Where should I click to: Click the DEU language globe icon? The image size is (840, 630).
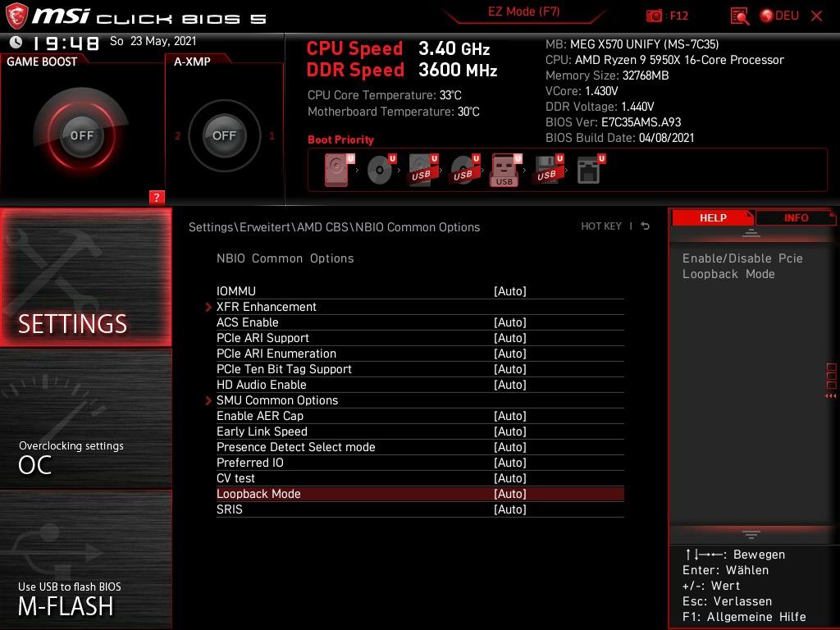pyautogui.click(x=767, y=16)
